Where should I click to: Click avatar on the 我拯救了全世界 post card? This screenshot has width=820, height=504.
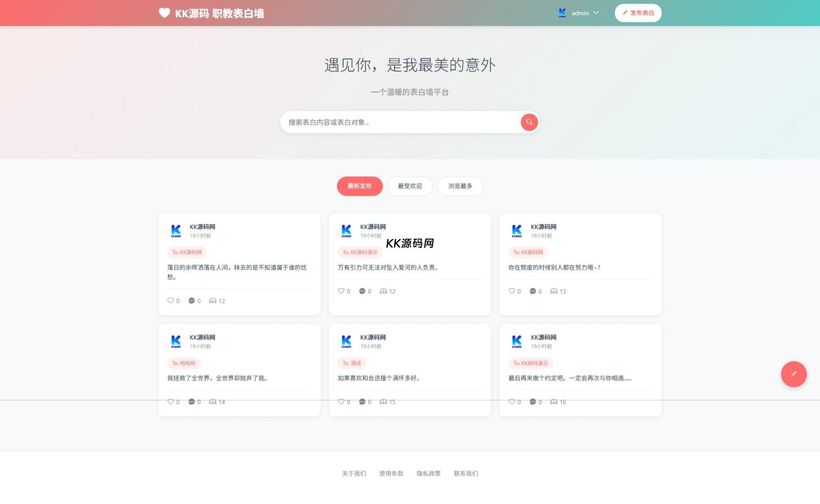(x=176, y=341)
